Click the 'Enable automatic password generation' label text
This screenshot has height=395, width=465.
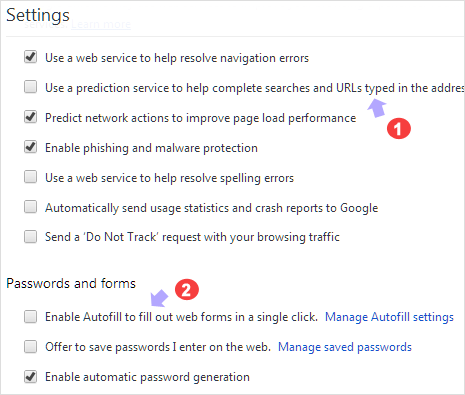click(x=147, y=377)
